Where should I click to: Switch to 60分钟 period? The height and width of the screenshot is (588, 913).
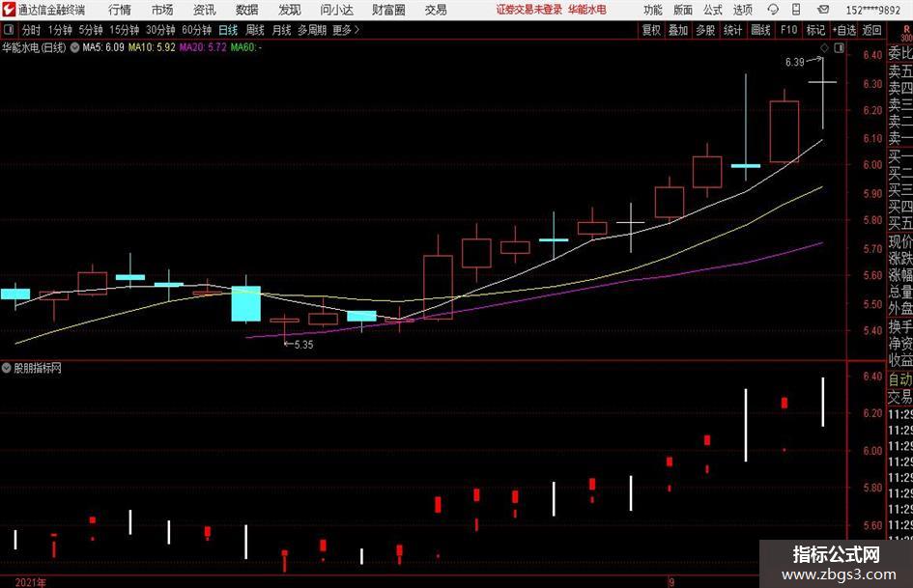[197, 30]
